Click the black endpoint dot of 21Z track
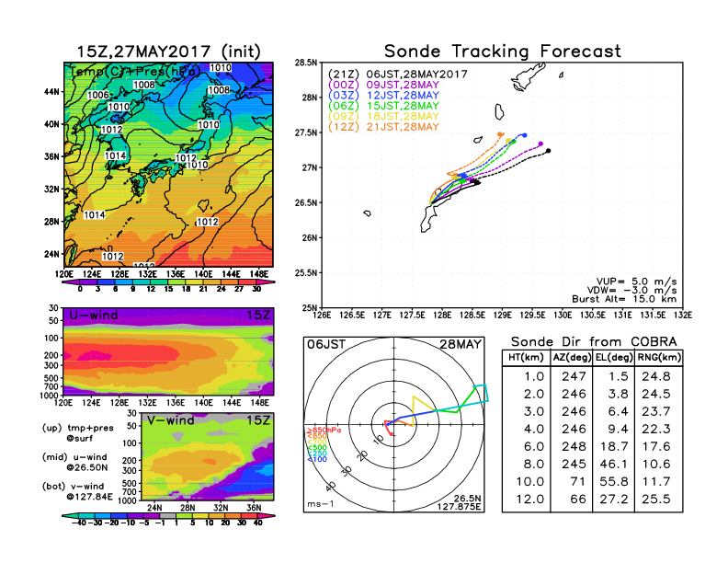The width and height of the screenshot is (728, 563). point(549,151)
